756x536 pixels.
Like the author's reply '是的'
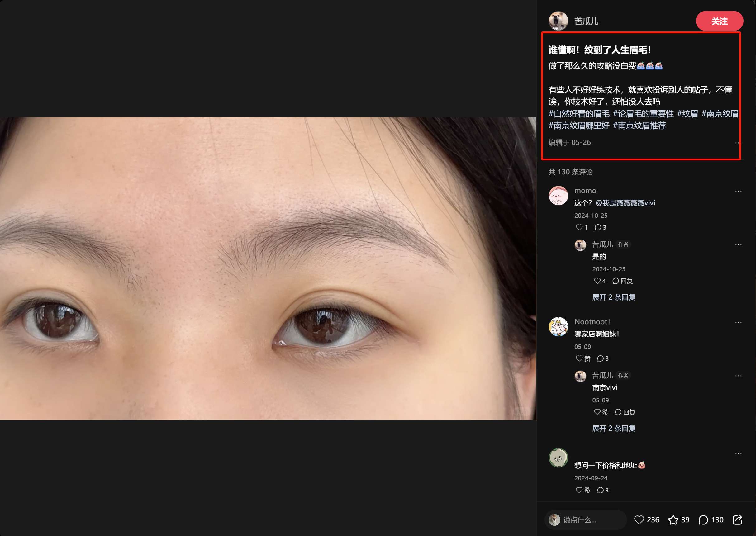(x=597, y=281)
